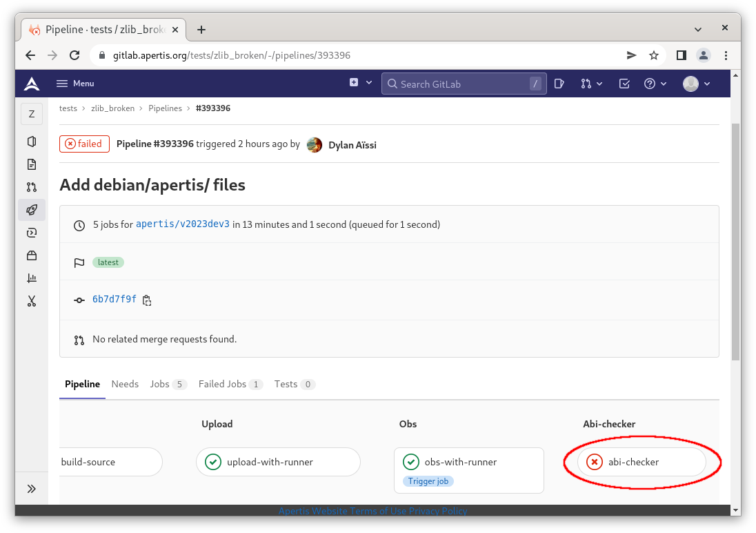This screenshot has height=533, width=756.
Task: Click obs-with-runner green passed icon
Action: [411, 462]
